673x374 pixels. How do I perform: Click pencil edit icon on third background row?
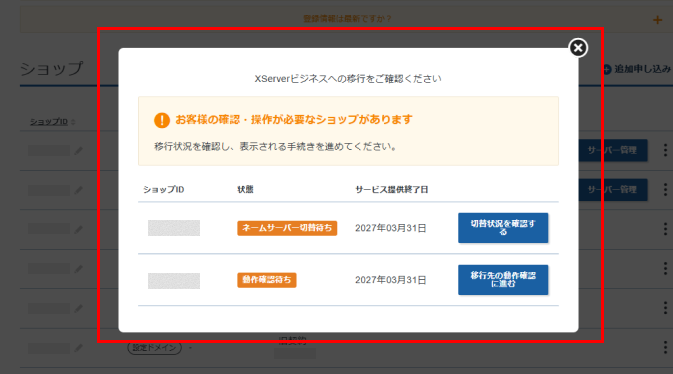[x=79, y=230]
